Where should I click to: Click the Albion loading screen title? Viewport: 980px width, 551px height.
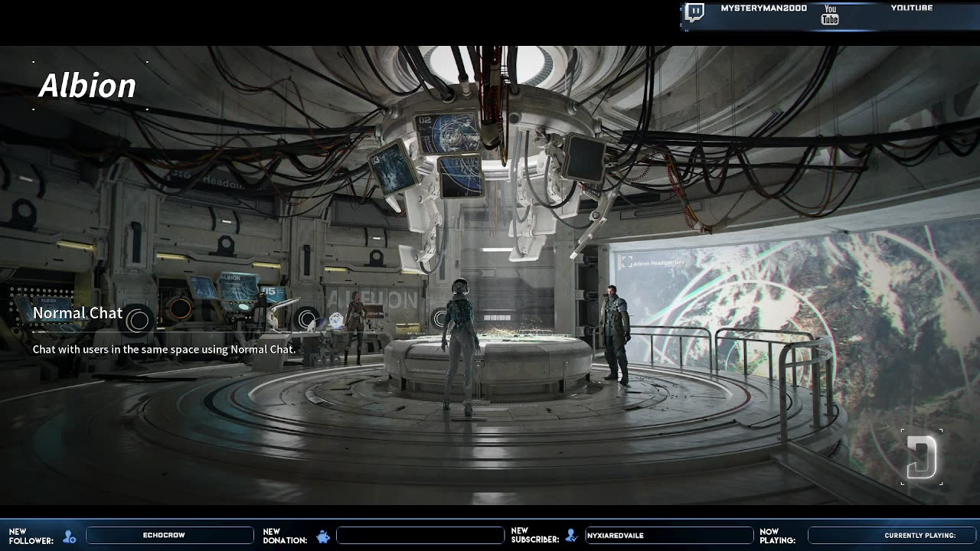click(x=87, y=86)
